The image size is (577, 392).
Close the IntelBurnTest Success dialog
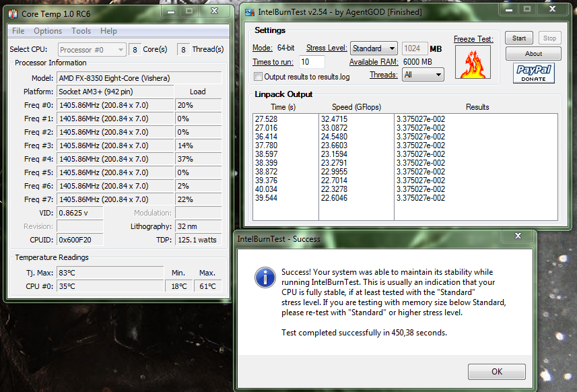[518, 236]
